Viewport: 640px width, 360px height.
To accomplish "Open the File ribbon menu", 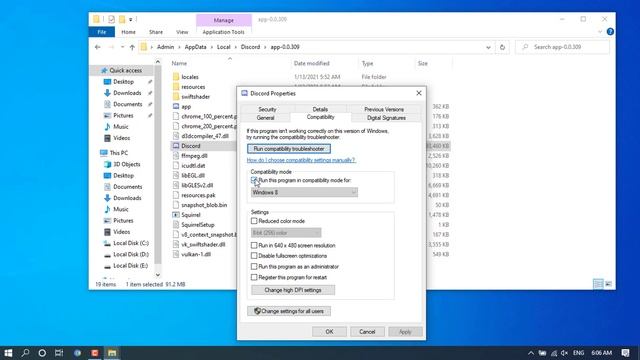I will (102, 32).
